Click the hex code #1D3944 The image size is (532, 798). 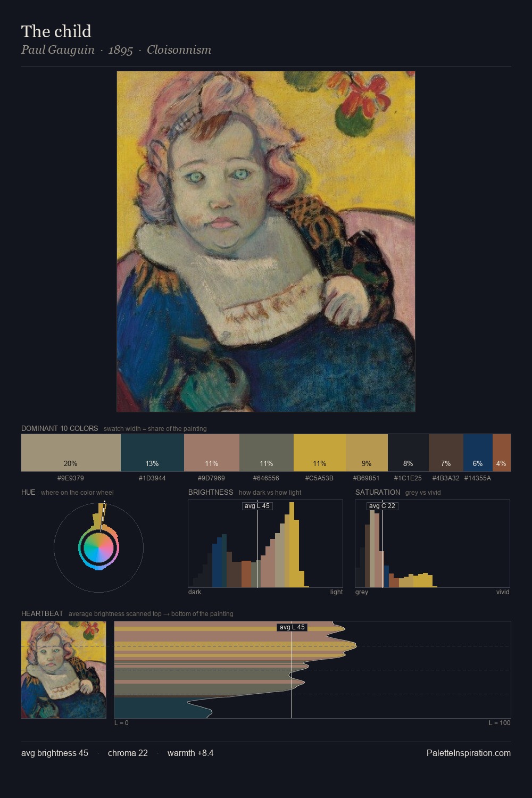(152, 478)
